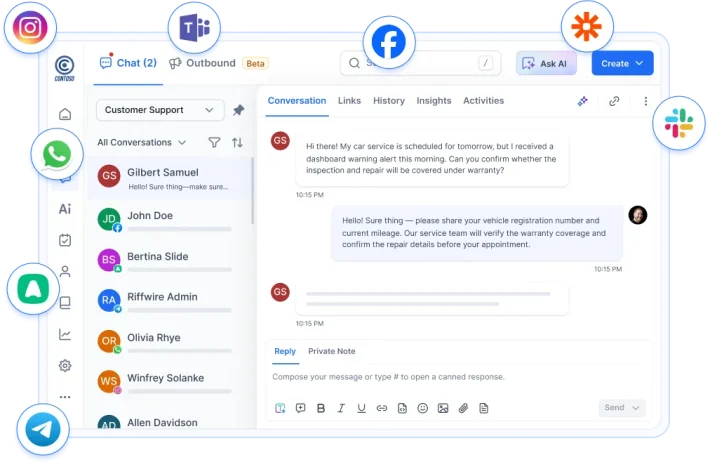710x469 pixels.
Task: Expand the All Conversations dropdown
Action: tap(141, 143)
